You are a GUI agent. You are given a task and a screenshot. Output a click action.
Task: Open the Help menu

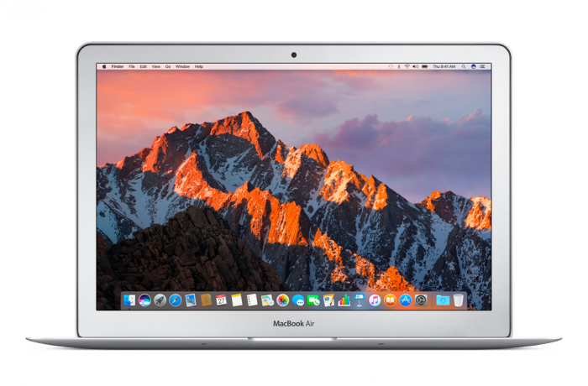[x=199, y=66]
